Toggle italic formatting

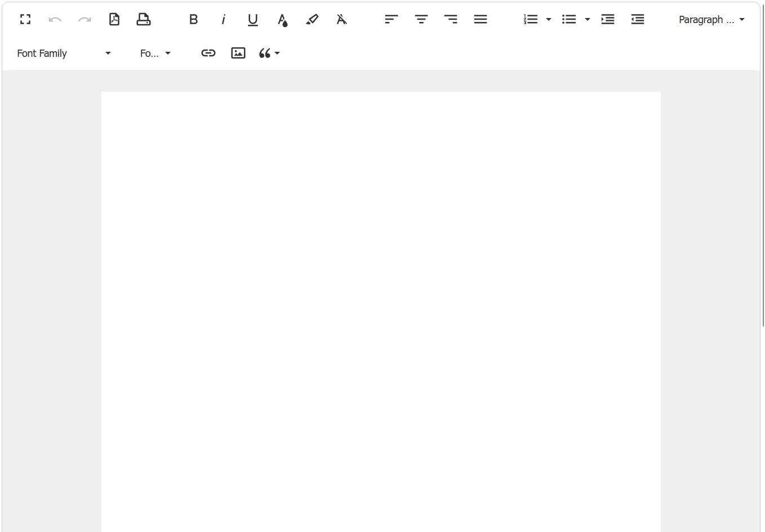223,19
